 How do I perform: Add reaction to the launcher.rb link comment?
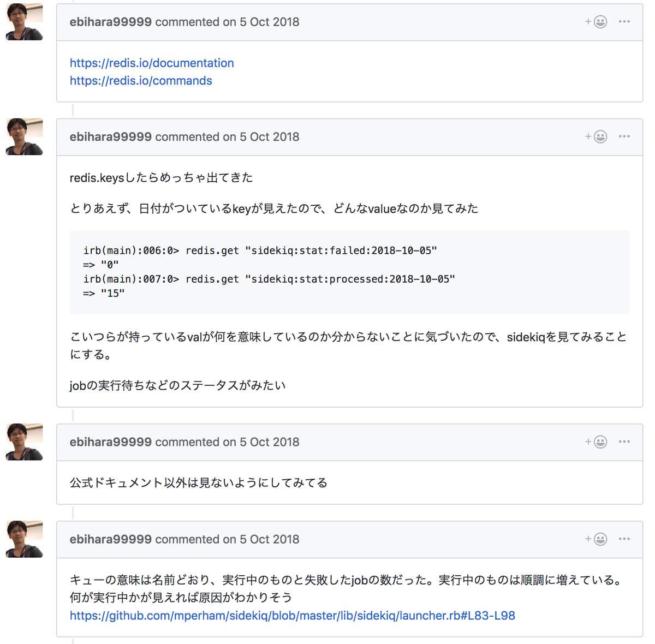[596, 539]
